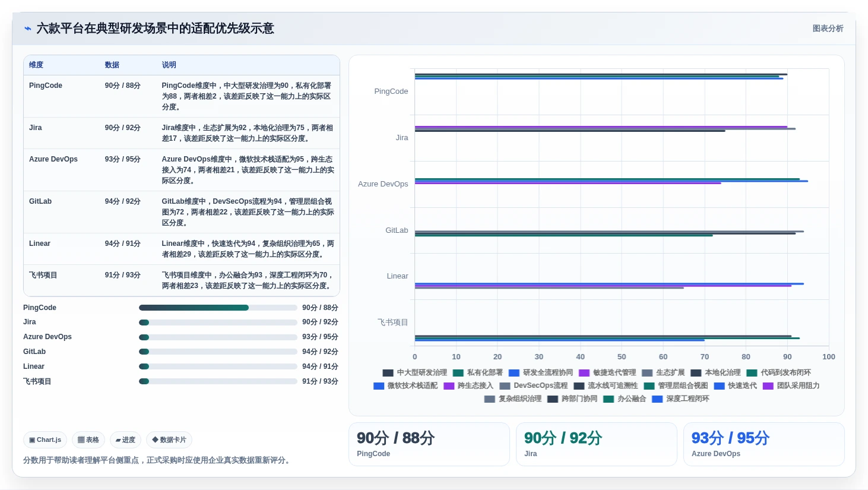
Task: Click the PingCode label on chart axis
Action: [391, 91]
